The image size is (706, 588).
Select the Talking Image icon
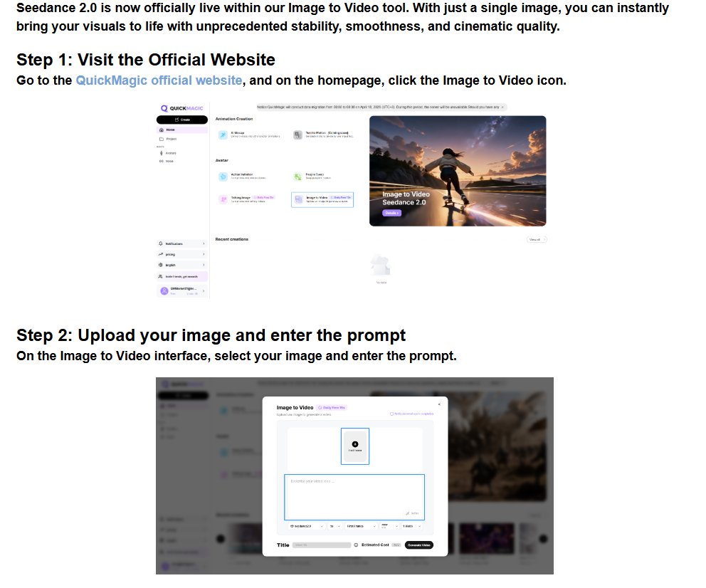coord(223,199)
